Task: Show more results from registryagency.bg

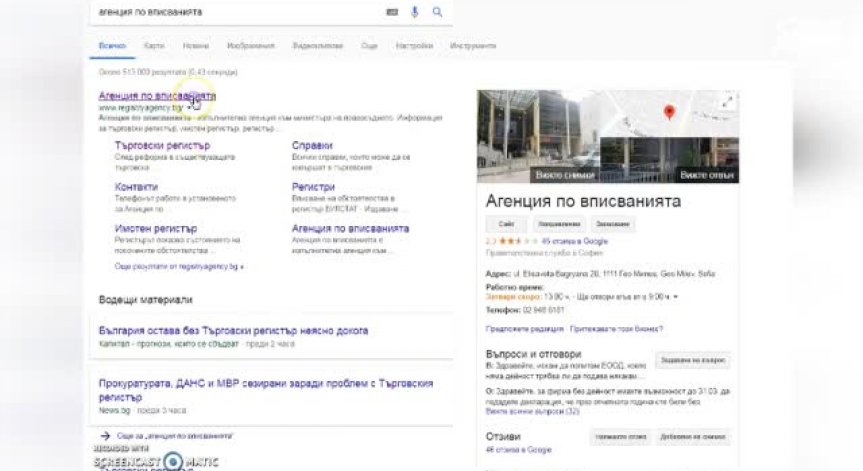Action: click(178, 266)
